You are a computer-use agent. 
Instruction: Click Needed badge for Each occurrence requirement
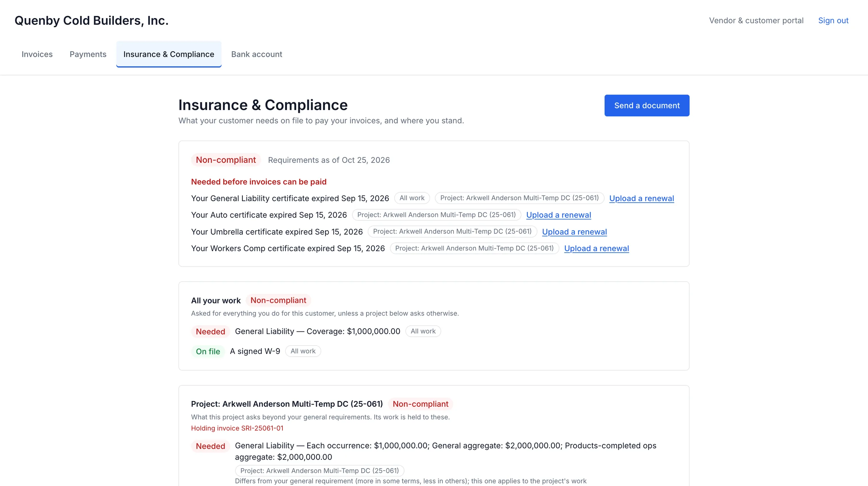pos(210,446)
